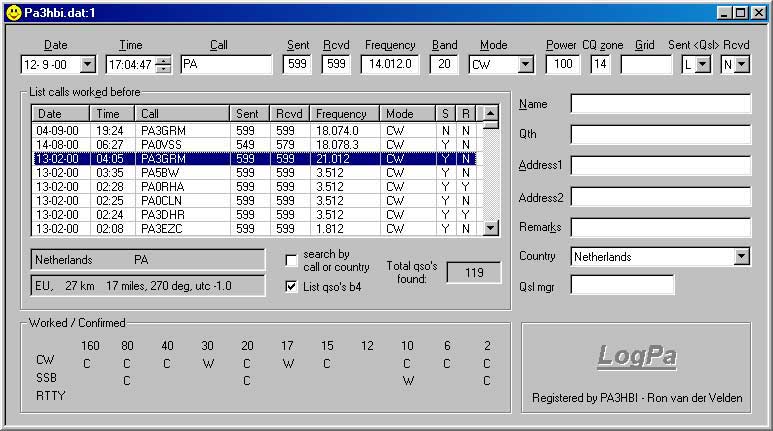Click the Frequency column header in list
The height and width of the screenshot is (431, 773).
pos(345,113)
